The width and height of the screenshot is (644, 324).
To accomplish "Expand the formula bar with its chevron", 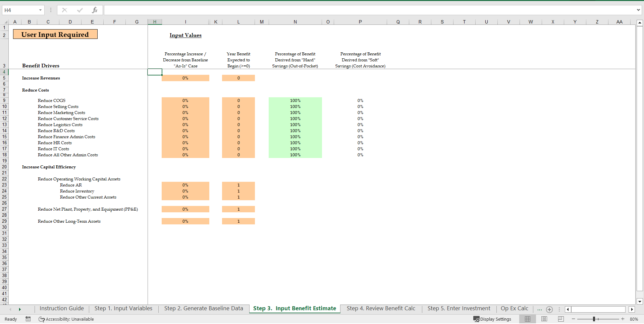I will [639, 10].
